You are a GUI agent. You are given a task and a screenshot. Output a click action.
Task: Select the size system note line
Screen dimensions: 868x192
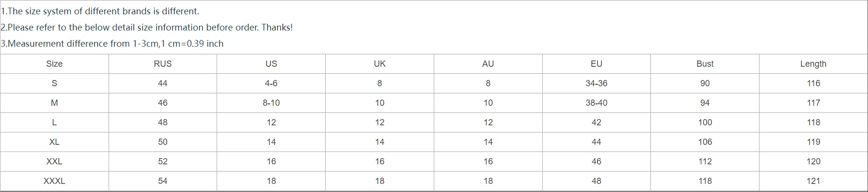tap(100, 11)
